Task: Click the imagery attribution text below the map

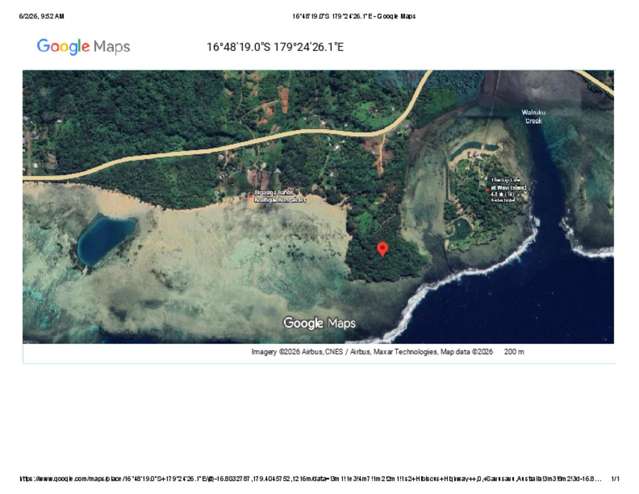Action: click(372, 352)
